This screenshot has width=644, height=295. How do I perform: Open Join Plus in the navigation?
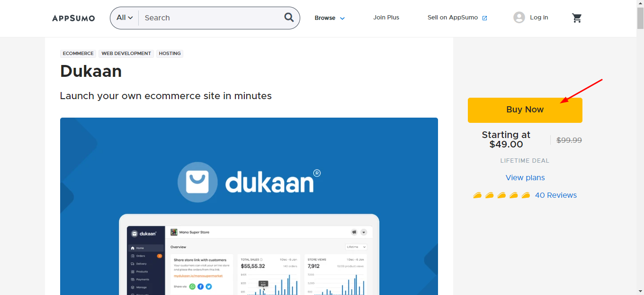click(x=386, y=18)
